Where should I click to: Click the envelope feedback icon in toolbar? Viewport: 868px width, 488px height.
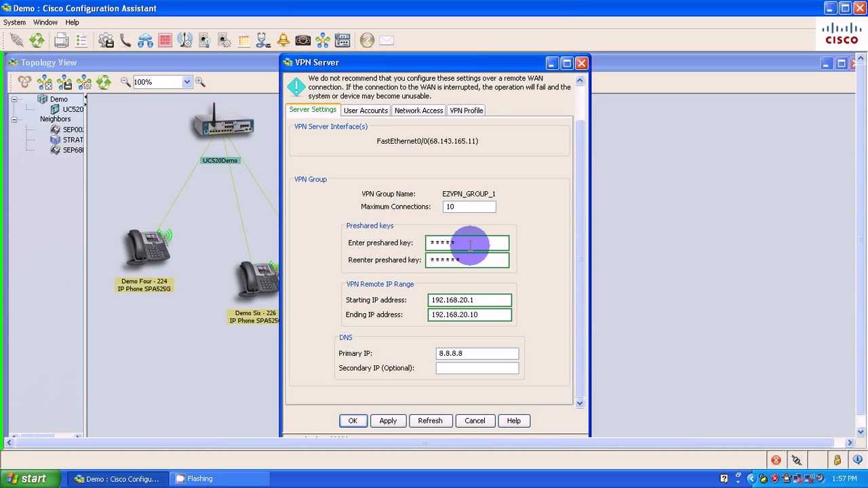[387, 41]
